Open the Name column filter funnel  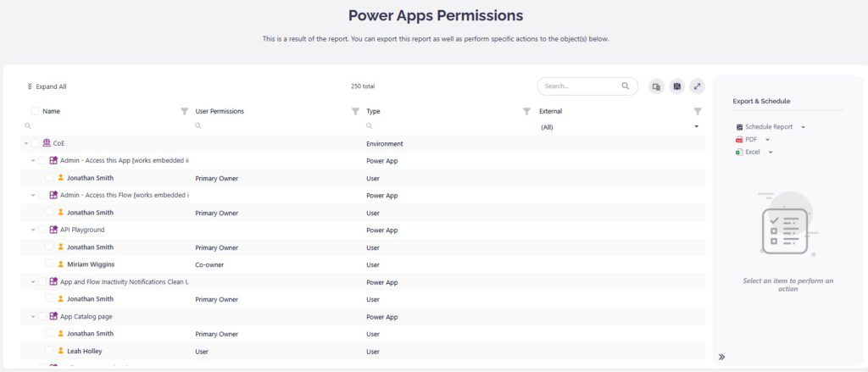[184, 111]
